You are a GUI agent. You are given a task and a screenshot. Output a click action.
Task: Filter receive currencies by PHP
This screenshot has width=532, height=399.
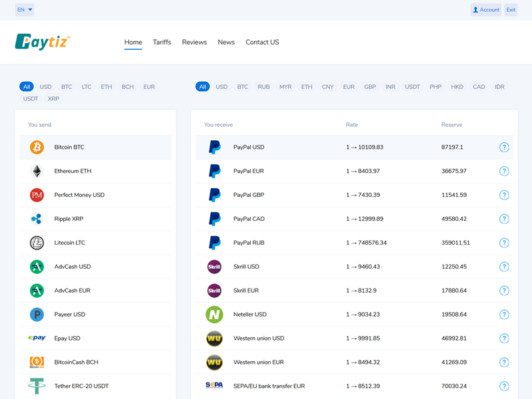tap(436, 87)
